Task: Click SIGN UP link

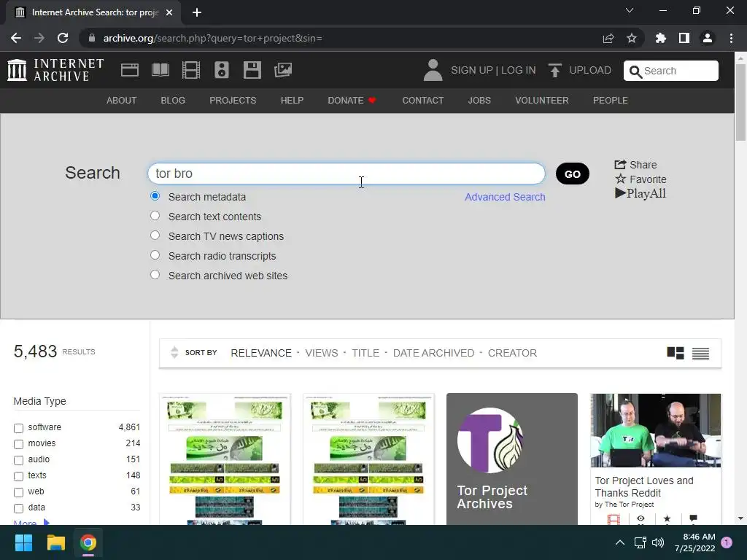Action: pyautogui.click(x=472, y=71)
